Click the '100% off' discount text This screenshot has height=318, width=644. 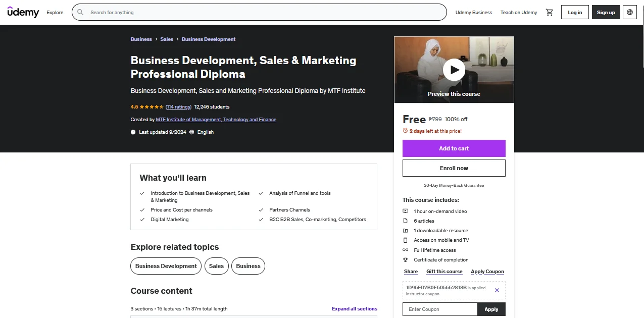pyautogui.click(x=456, y=120)
